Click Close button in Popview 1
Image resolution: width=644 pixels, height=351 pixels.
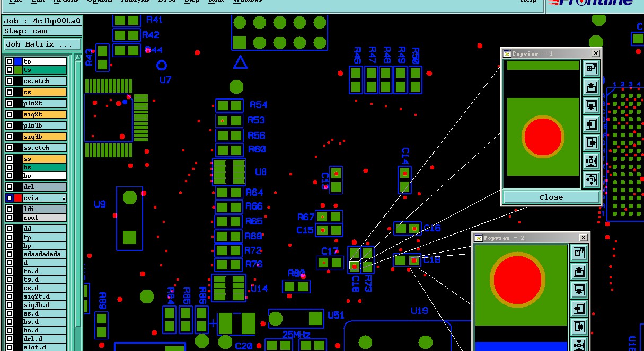pyautogui.click(x=551, y=197)
